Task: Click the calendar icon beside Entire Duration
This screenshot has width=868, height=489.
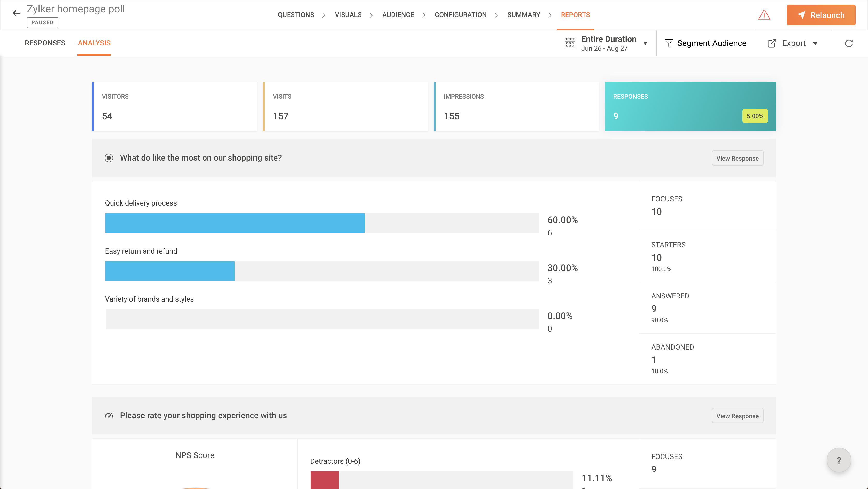Action: [x=570, y=43]
